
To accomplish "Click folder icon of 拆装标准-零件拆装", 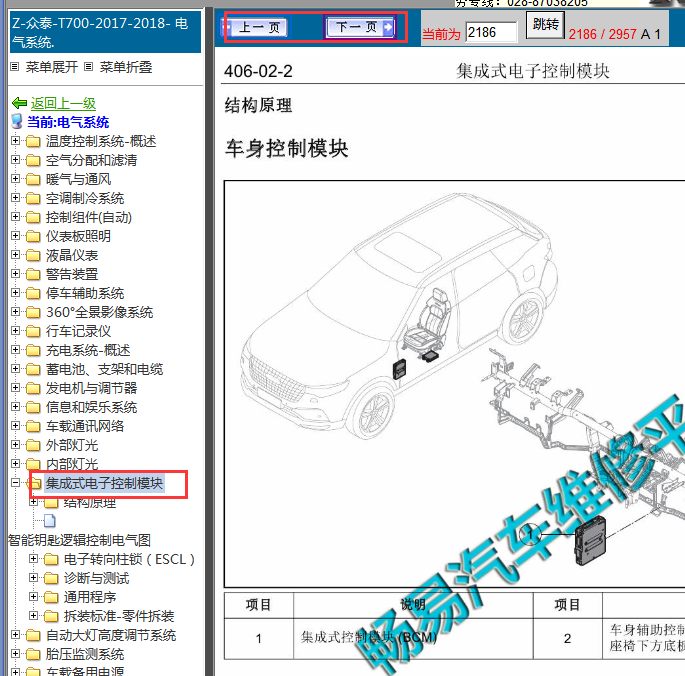I will [51, 616].
